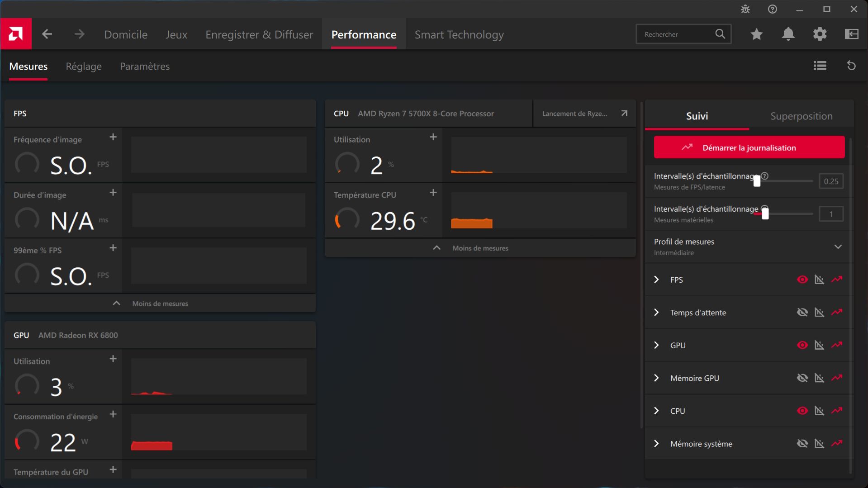
Task: Switch to list view icon
Action: 820,66
